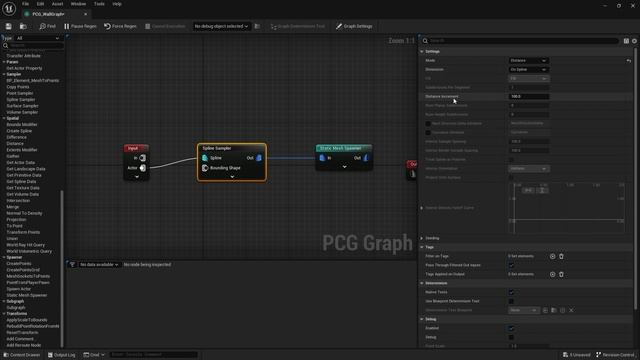Click the Input node's Actor pin

(x=142, y=168)
